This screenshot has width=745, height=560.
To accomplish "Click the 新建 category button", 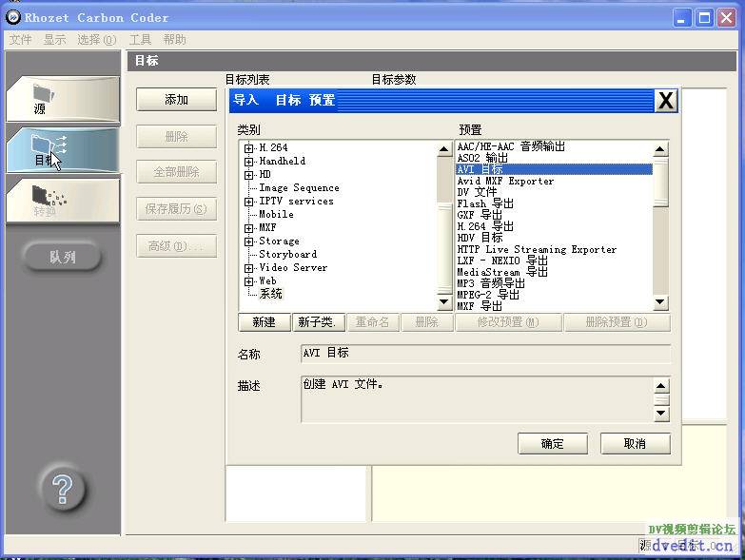I will coord(264,322).
